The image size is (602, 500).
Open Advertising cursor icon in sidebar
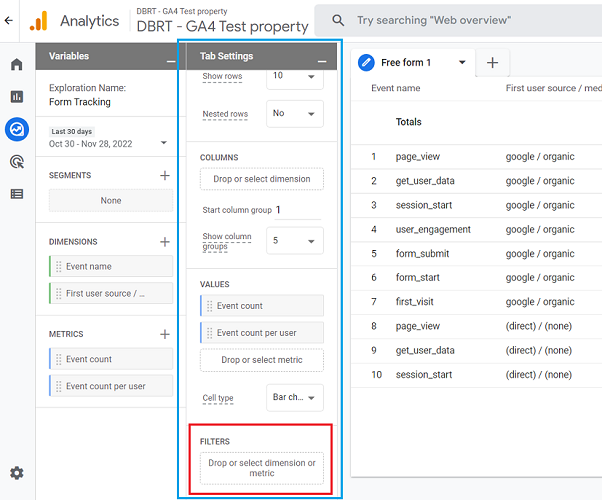[17, 162]
